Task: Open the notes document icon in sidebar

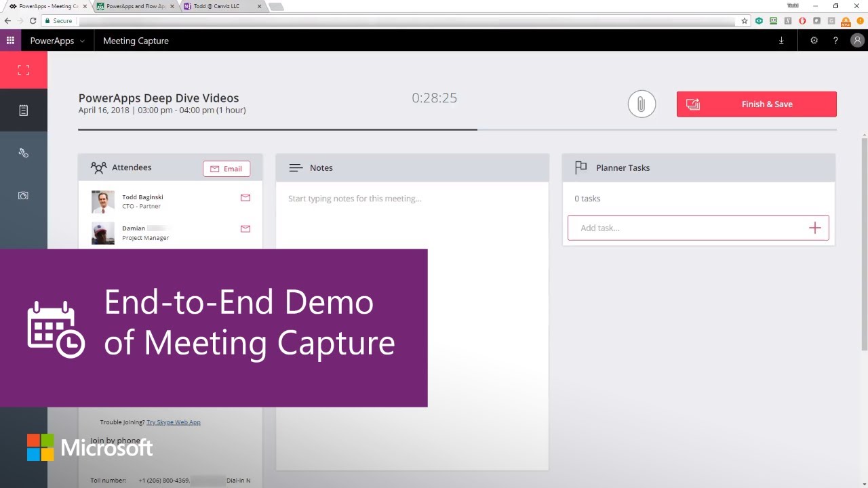Action: click(x=24, y=110)
